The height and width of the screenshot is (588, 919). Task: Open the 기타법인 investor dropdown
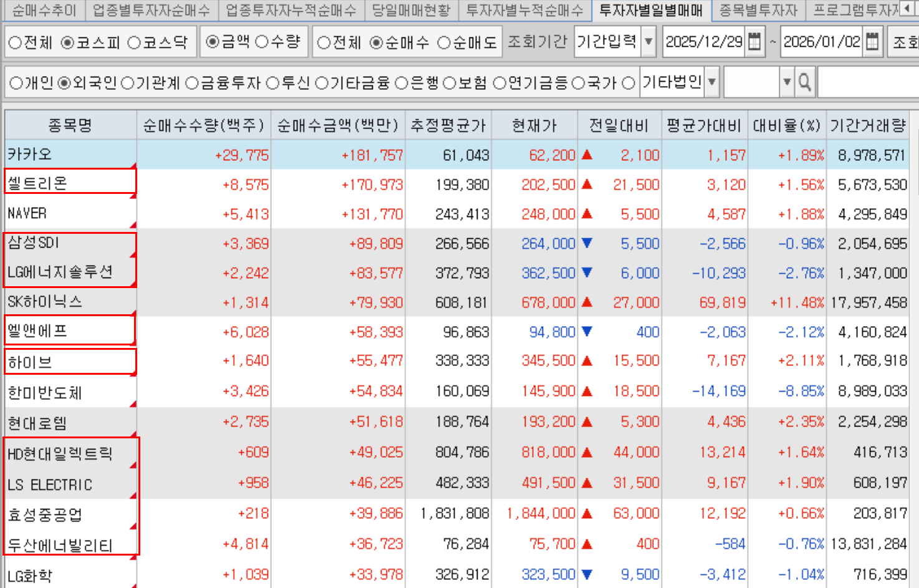(711, 82)
